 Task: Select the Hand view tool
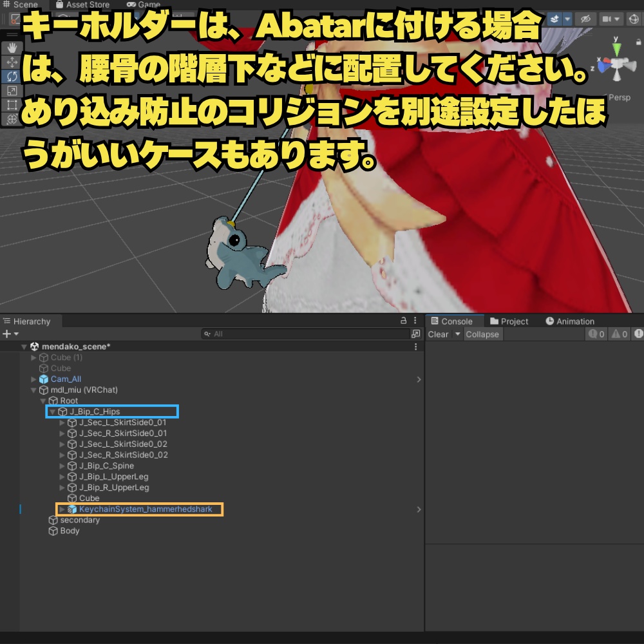pos(12,48)
